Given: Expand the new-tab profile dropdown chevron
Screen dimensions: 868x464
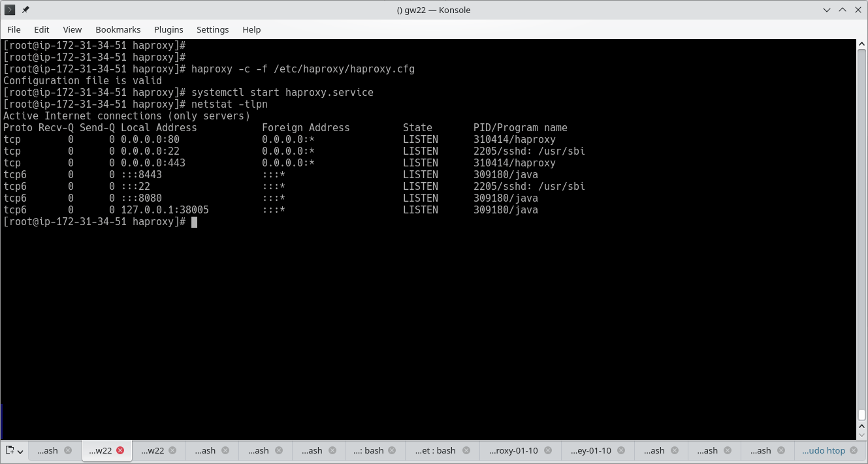Looking at the screenshot, I should pos(19,452).
